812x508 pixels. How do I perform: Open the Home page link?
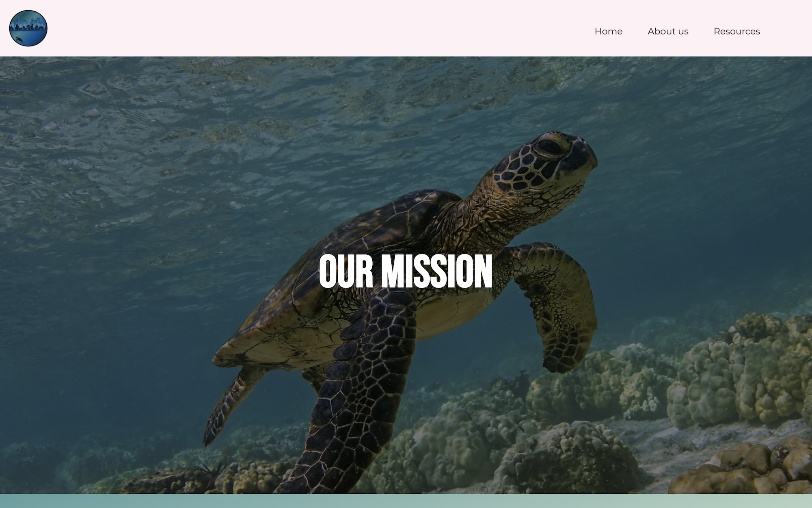pos(608,31)
